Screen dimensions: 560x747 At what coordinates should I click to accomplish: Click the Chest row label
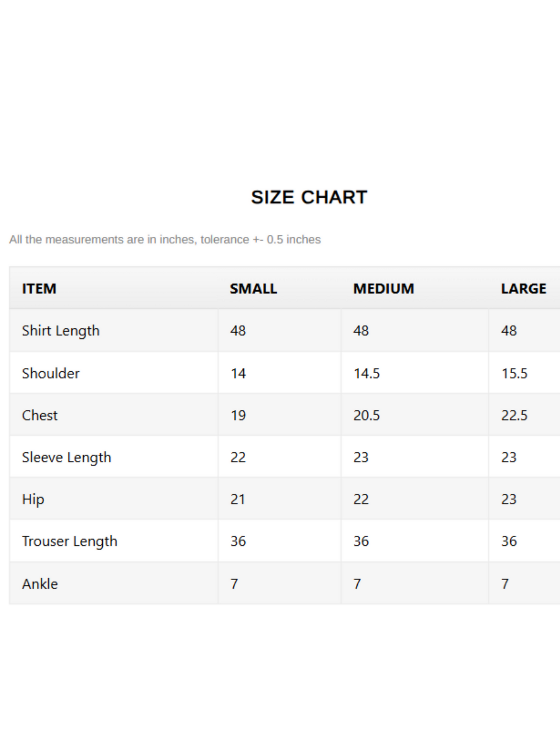click(40, 416)
